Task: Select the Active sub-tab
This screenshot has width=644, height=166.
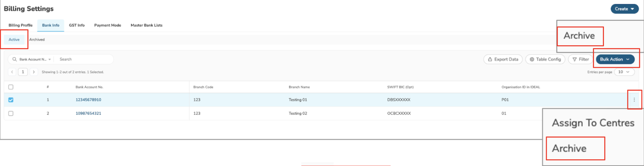Action: (14, 39)
